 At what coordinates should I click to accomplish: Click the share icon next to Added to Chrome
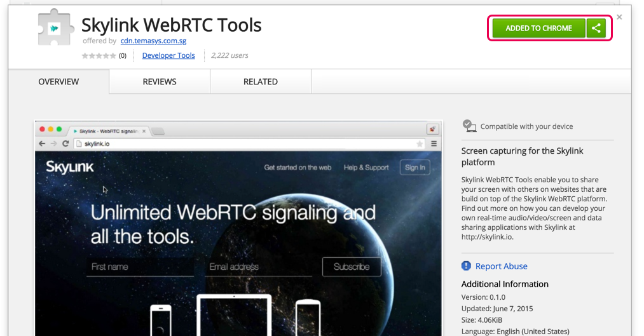596,29
